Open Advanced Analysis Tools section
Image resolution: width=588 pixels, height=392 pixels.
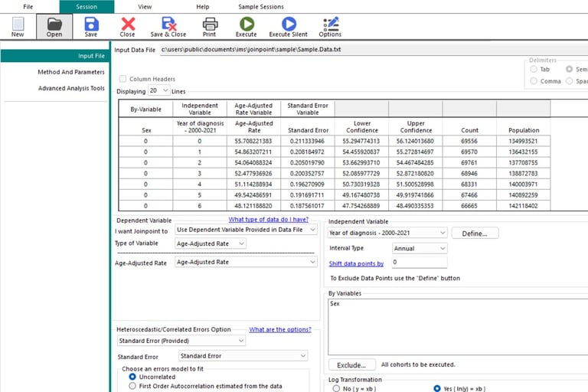pyautogui.click(x=71, y=88)
